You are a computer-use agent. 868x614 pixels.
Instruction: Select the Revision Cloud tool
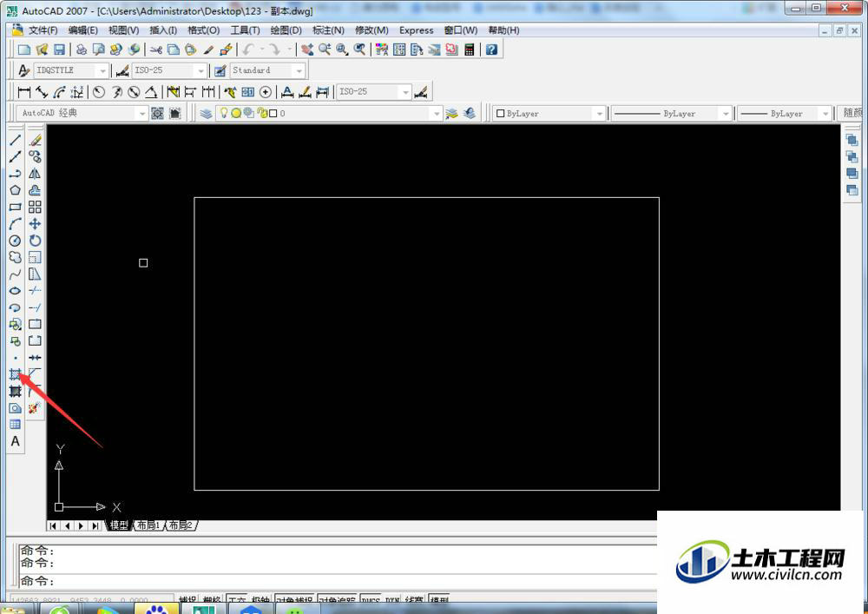coord(15,257)
